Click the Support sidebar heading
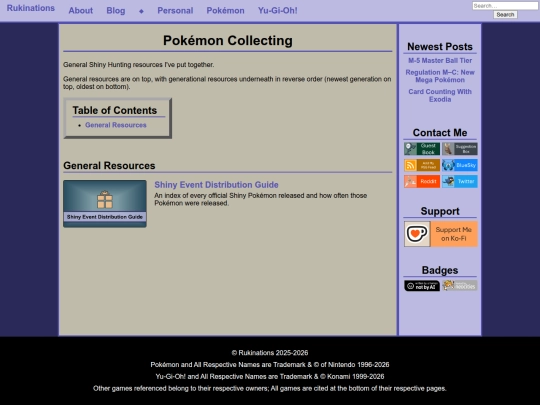This screenshot has width=540, height=405. point(440,211)
